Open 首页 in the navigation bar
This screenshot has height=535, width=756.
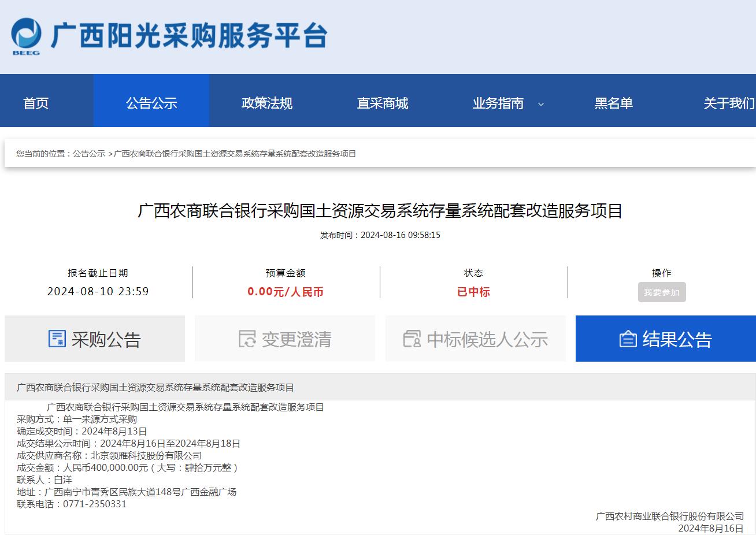click(x=36, y=103)
